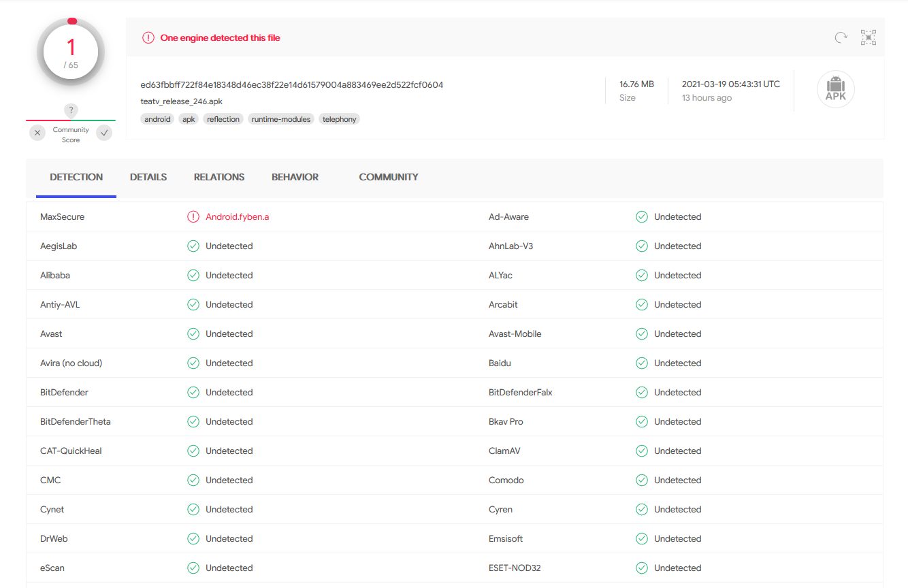
Task: Vote positive with the checkmark community button
Action: (x=104, y=133)
